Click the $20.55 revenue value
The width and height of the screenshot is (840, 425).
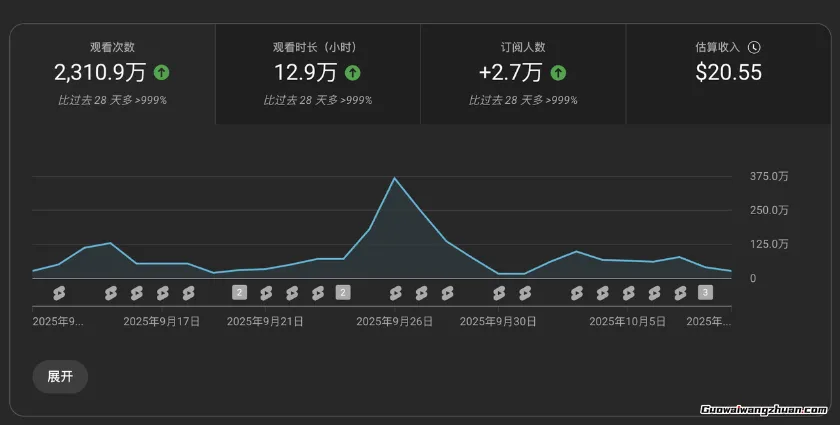click(729, 72)
